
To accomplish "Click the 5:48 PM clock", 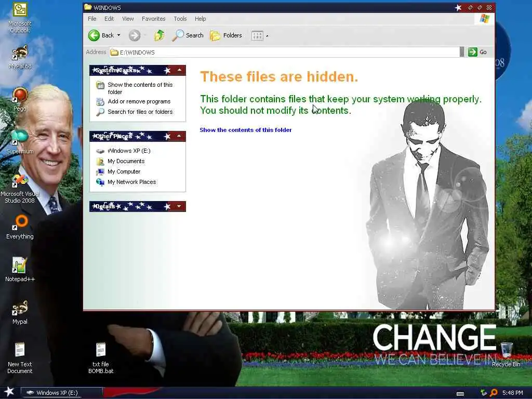I will click(512, 393).
